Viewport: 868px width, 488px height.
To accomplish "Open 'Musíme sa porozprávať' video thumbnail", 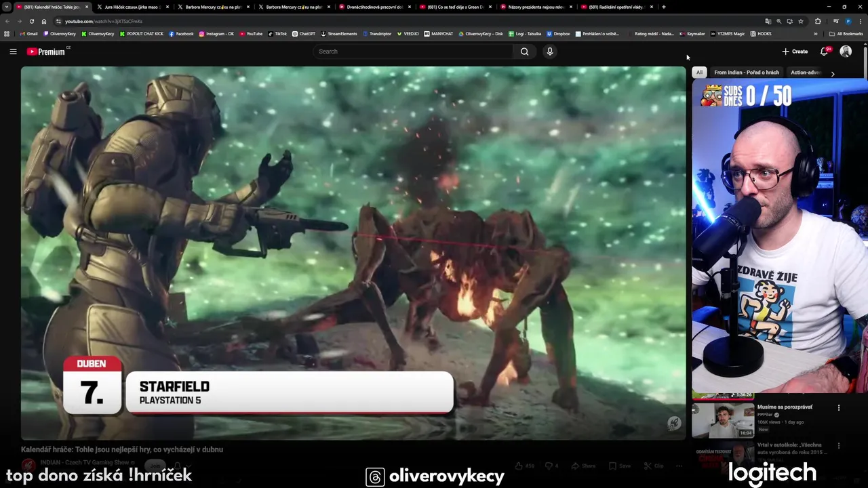I will [x=723, y=420].
